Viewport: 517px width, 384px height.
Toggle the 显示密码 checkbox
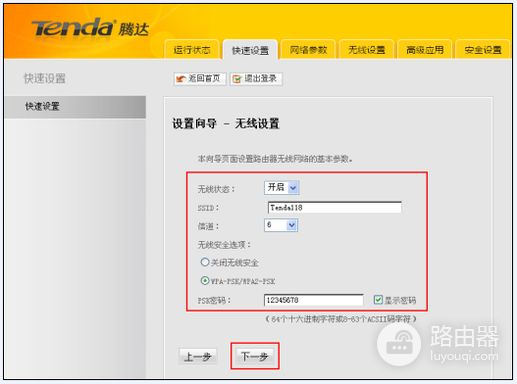pos(378,300)
